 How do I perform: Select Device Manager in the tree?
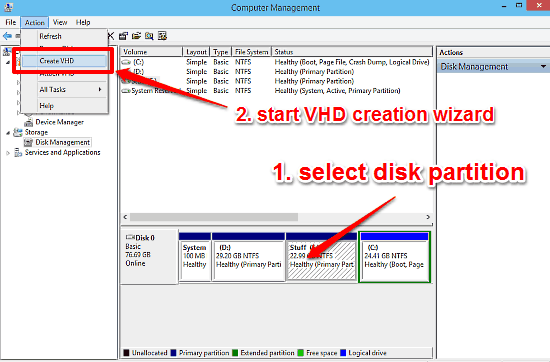60,122
